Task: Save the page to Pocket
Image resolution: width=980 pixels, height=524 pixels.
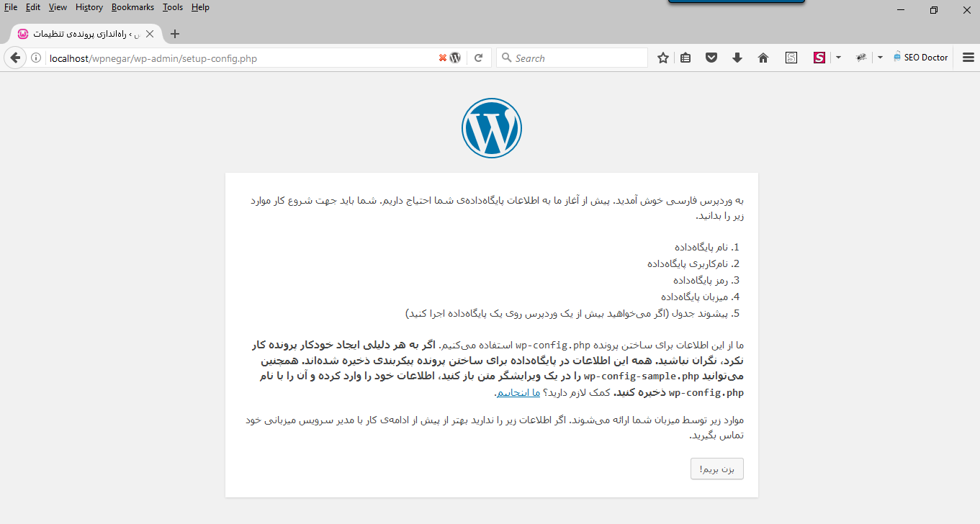Action: (x=711, y=58)
